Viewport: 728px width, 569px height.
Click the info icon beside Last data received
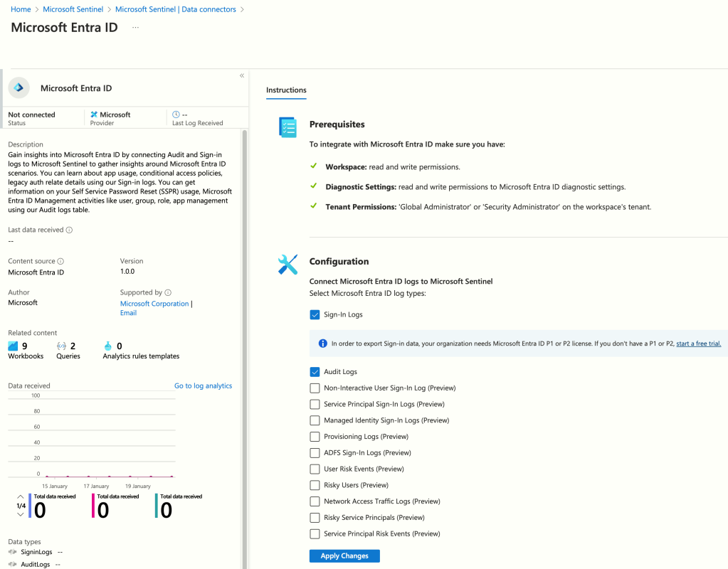70,230
